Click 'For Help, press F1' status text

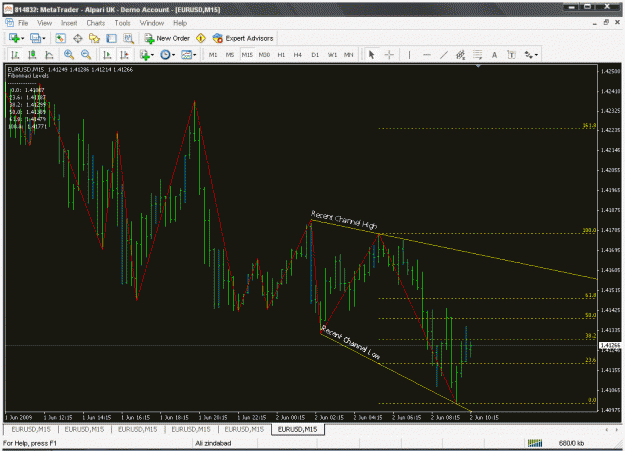pyautogui.click(x=30, y=443)
